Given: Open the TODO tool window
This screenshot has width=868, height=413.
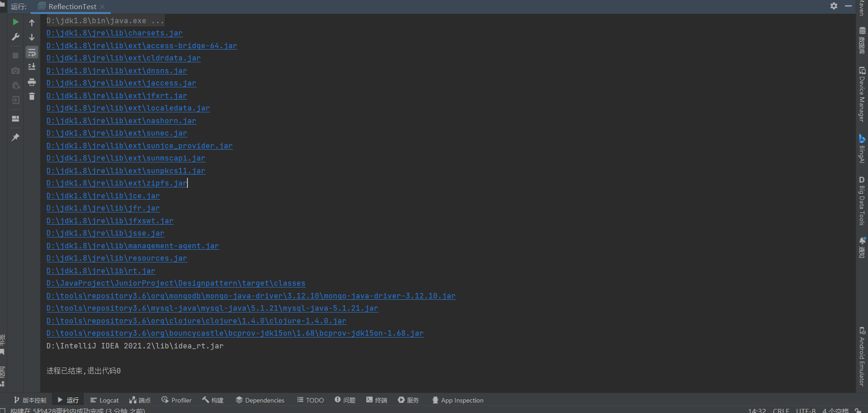Looking at the screenshot, I should [310, 400].
